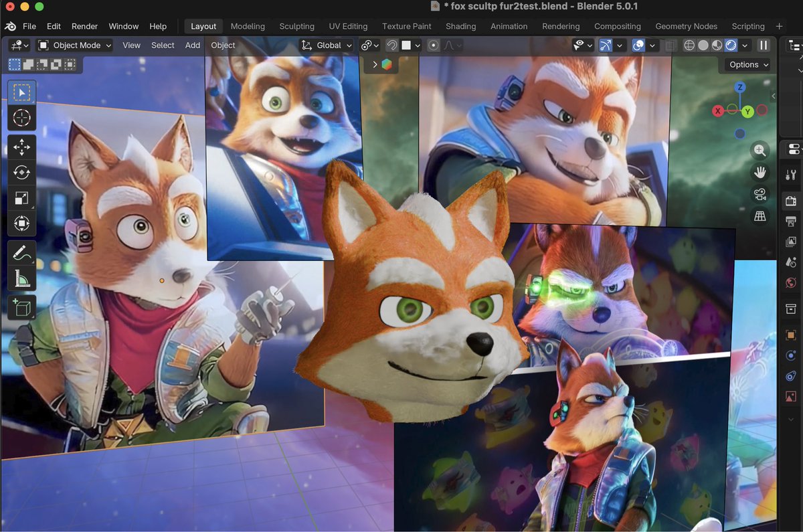Open the Window menu
This screenshot has height=532, width=803.
(124, 26)
